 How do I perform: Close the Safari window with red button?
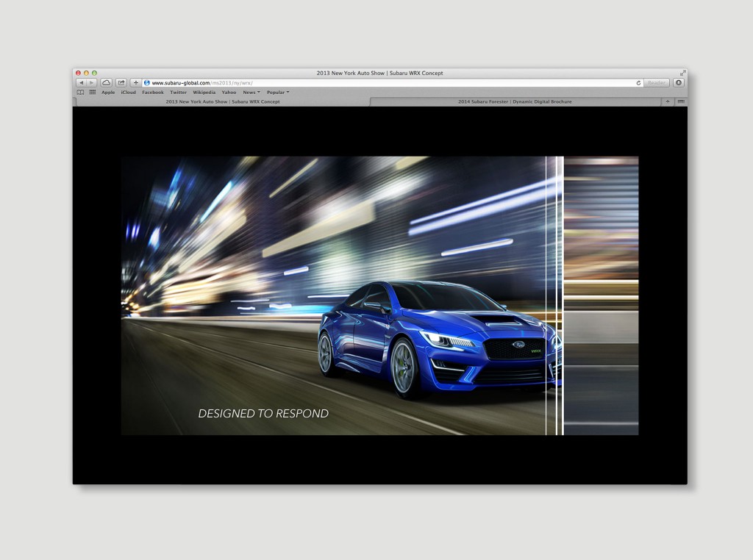79,73
